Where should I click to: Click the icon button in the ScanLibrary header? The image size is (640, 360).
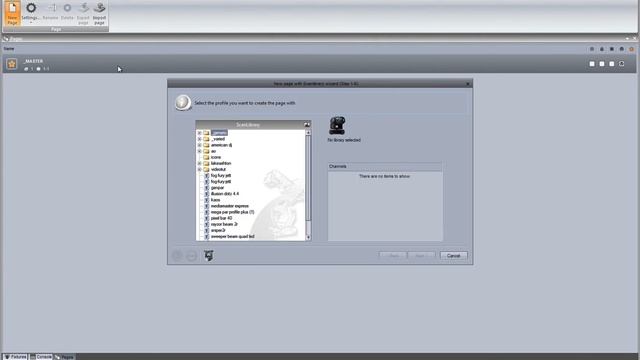(x=307, y=124)
